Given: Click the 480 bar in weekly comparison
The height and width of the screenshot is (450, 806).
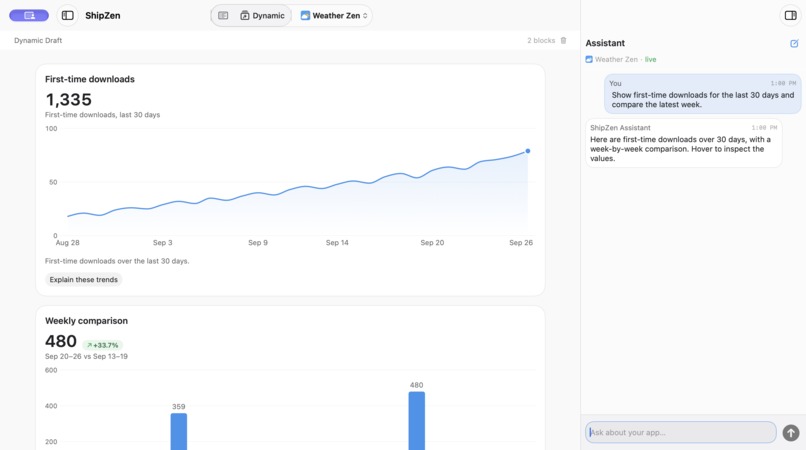Looking at the screenshot, I should coord(416,421).
